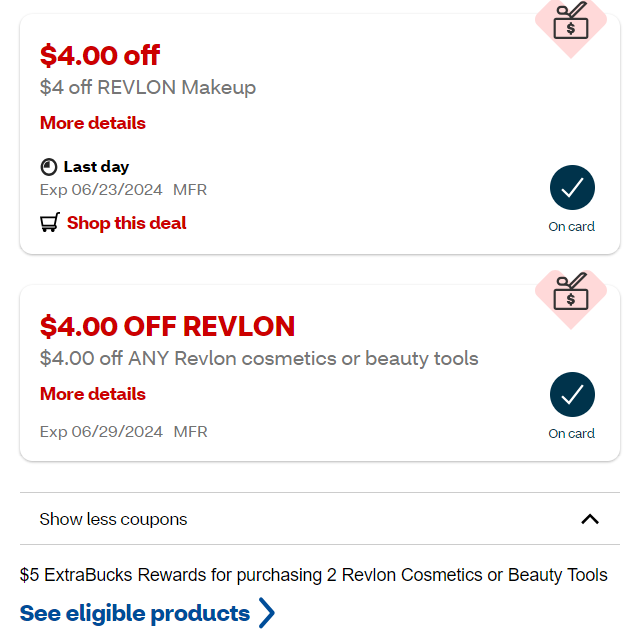Screen dimensions: 643x635
Task: Open See eligible products link
Action: pos(135,613)
